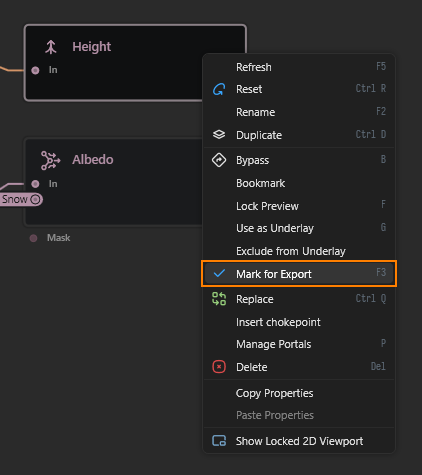The width and height of the screenshot is (422, 475).
Task: Click the Height node tree icon
Action: pos(51,47)
